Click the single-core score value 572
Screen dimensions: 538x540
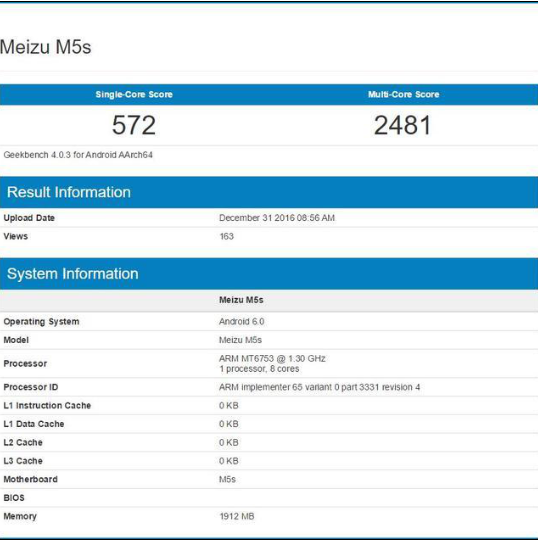(134, 125)
